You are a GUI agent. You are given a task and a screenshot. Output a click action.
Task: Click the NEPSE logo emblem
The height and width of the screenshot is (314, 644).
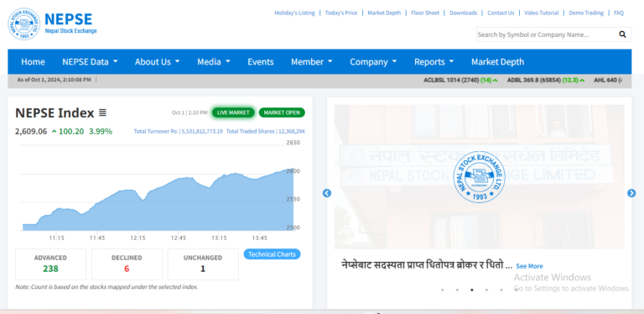click(x=23, y=24)
